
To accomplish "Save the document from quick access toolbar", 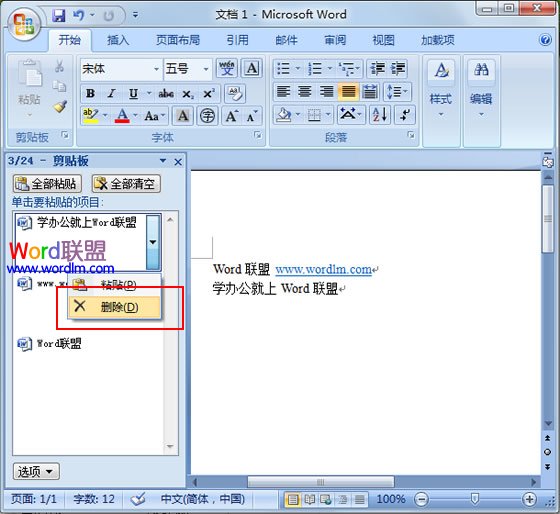I will click(59, 15).
